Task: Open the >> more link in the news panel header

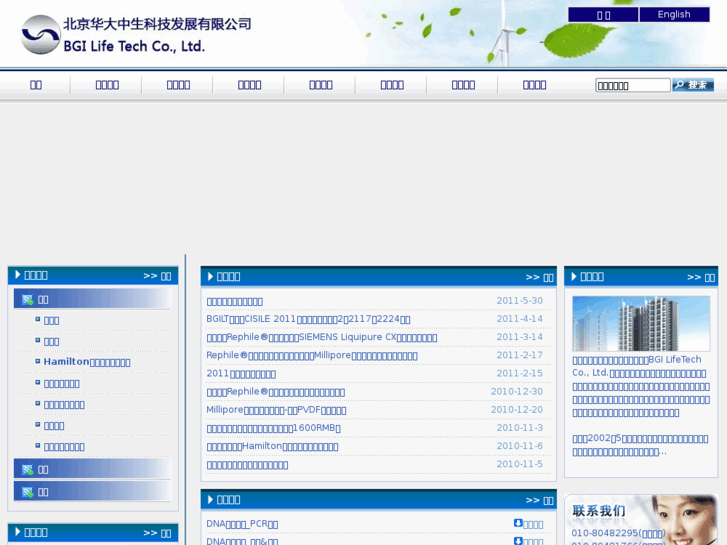Action: point(540,277)
